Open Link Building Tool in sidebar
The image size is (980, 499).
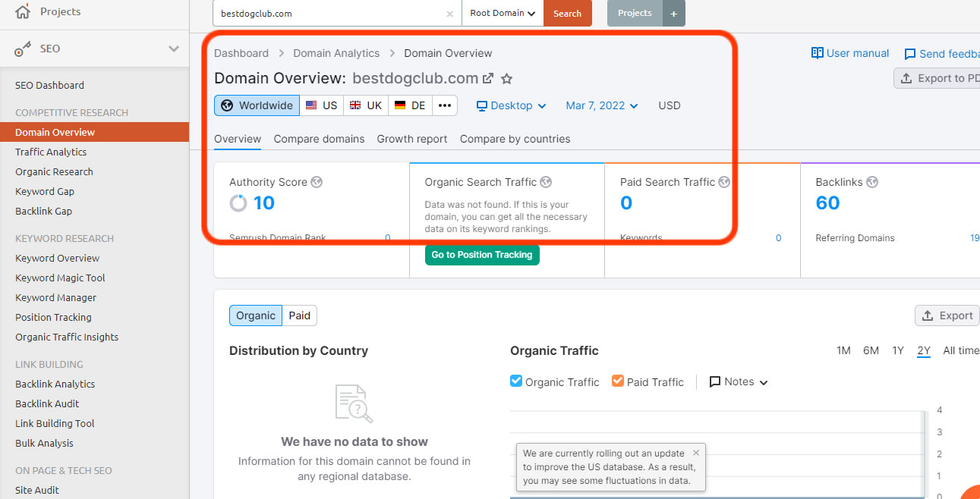[x=55, y=424]
